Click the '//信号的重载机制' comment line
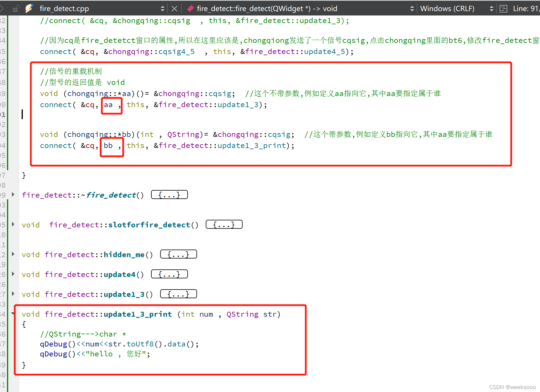 71,71
